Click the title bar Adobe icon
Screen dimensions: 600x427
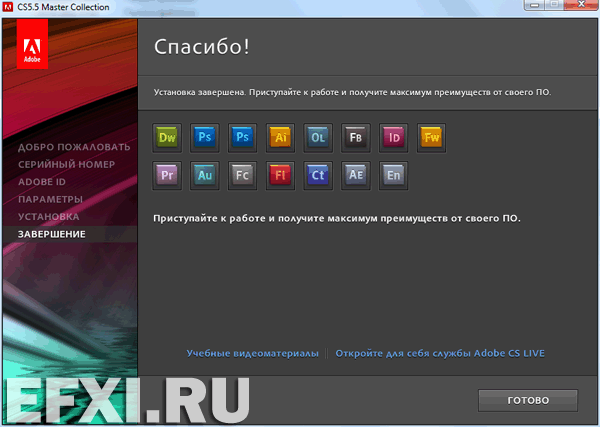8,7
